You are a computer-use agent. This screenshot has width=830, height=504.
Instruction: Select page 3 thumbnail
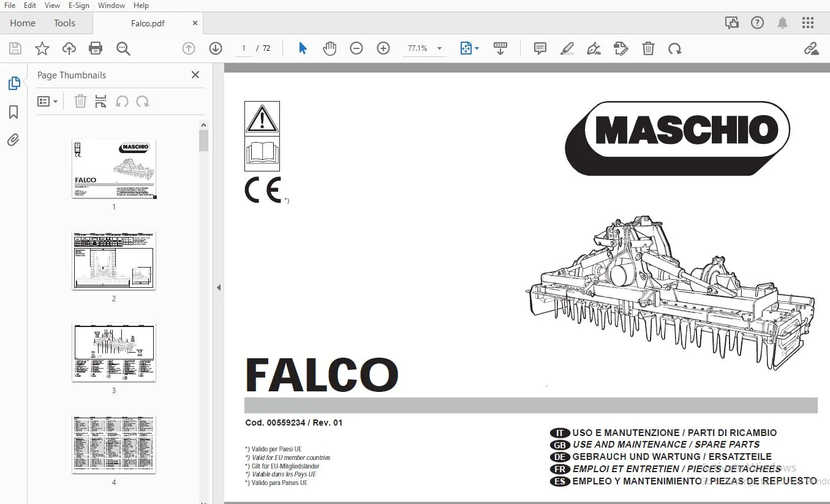(x=114, y=352)
